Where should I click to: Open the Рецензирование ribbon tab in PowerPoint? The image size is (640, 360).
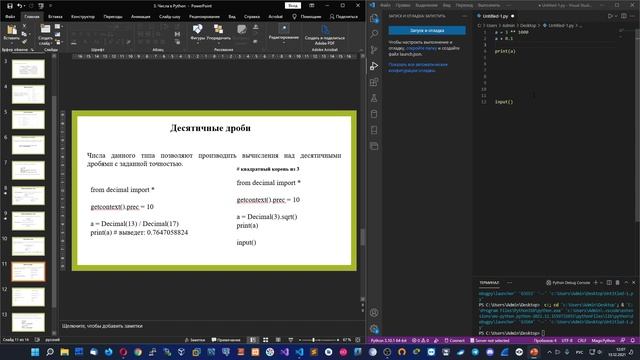[x=204, y=17]
